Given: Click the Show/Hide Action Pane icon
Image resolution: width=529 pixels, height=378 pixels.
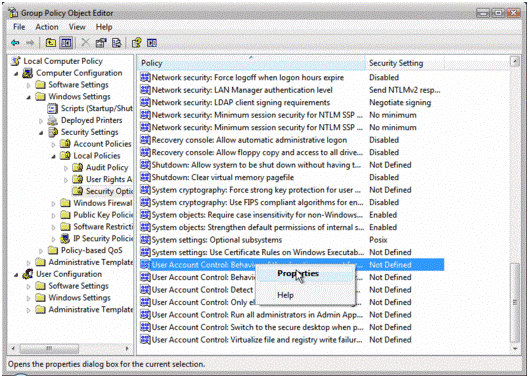Looking at the screenshot, I should [152, 43].
